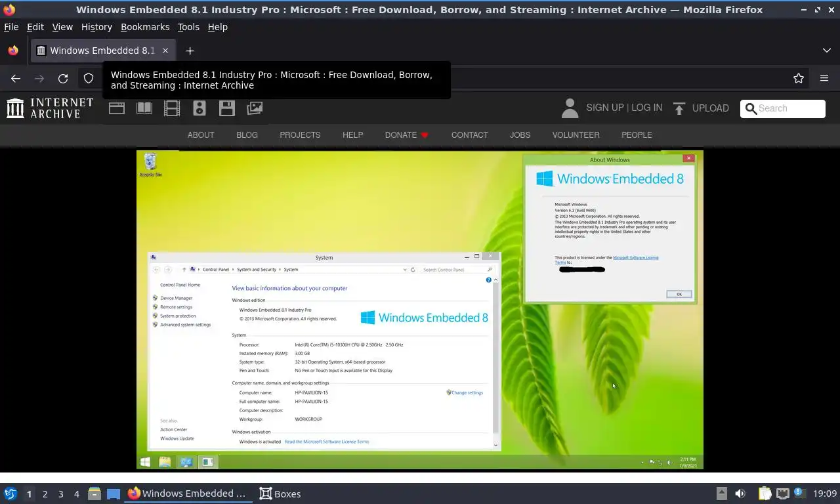
Task: Bookmark this page with the star icon
Action: (799, 79)
